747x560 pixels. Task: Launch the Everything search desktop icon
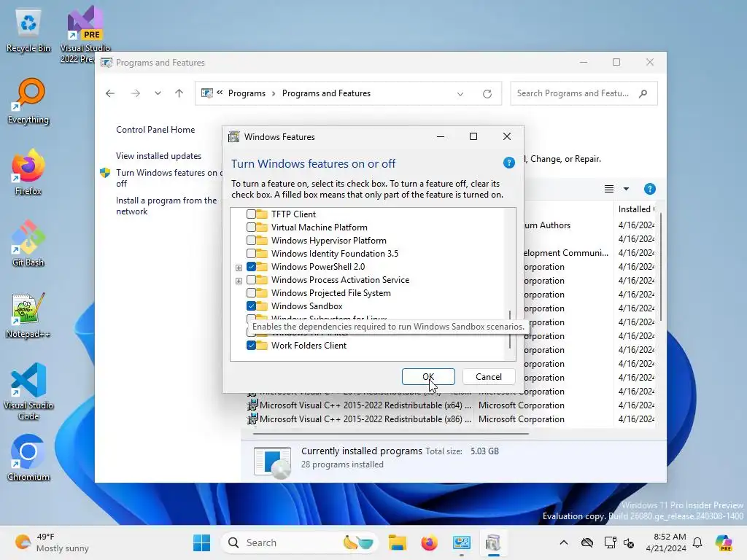(x=28, y=101)
